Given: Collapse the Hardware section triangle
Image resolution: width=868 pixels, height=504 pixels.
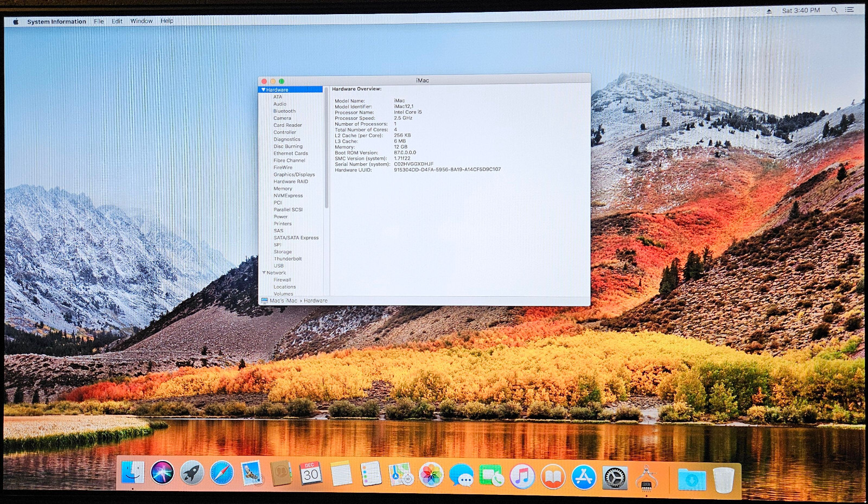Looking at the screenshot, I should (264, 90).
